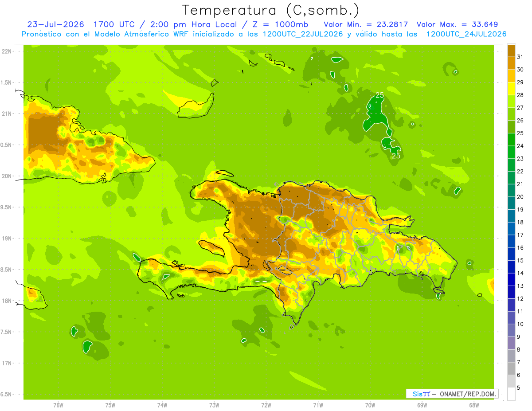This screenshot has width=532, height=411.
Task: Click the yellow legend band between 28 and 29
Action: pyautogui.click(x=511, y=89)
